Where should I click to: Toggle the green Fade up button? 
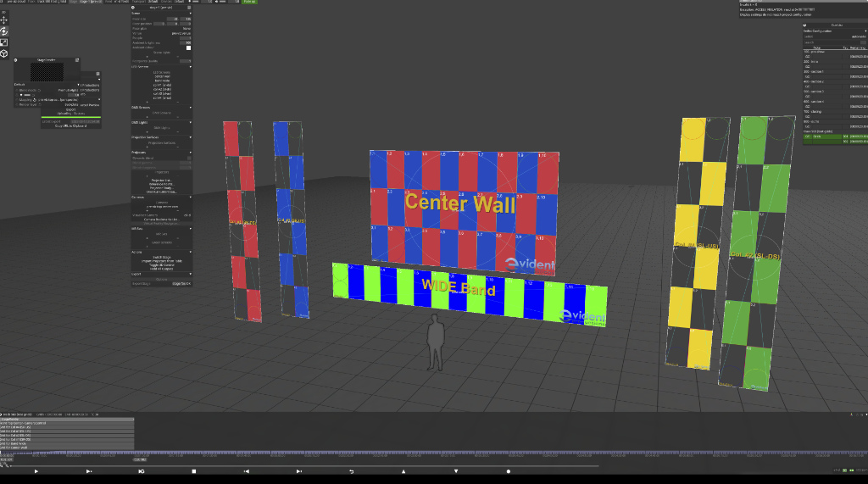(248, 3)
